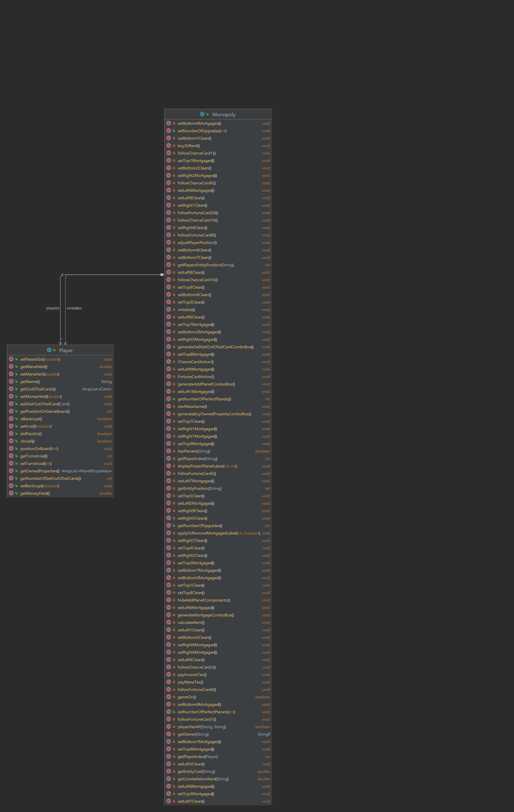Screen dimensions: 514x812
Task: Select the players association label
Action: point(53,308)
